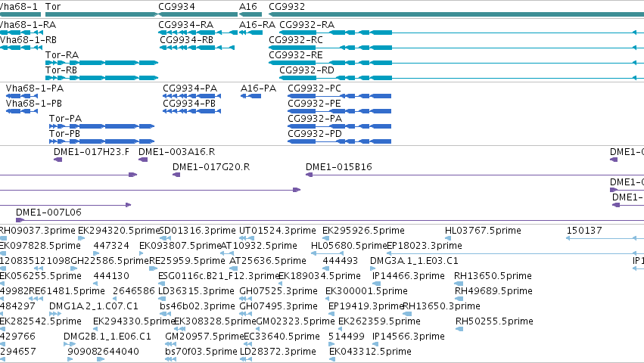644x363 pixels.
Task: Click the GH22586.5prime EST label
Action: click(x=110, y=261)
